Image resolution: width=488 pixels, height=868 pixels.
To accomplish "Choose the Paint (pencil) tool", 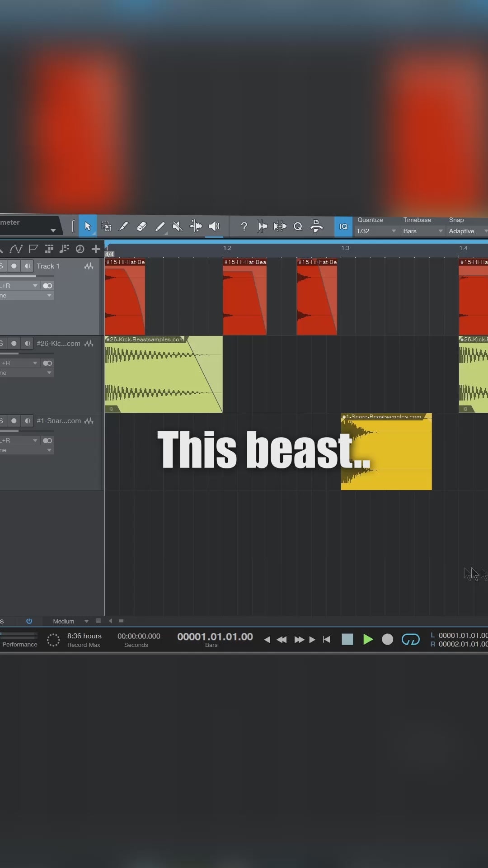I will tap(160, 226).
